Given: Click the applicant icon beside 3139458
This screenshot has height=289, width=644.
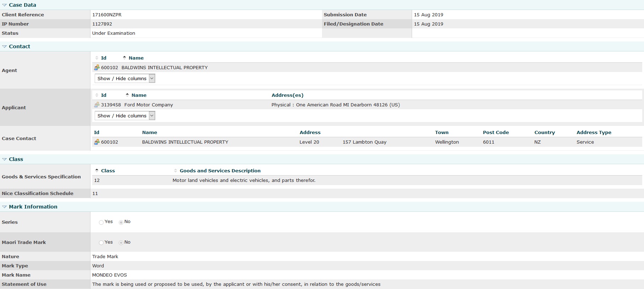Looking at the screenshot, I should click(96, 105).
